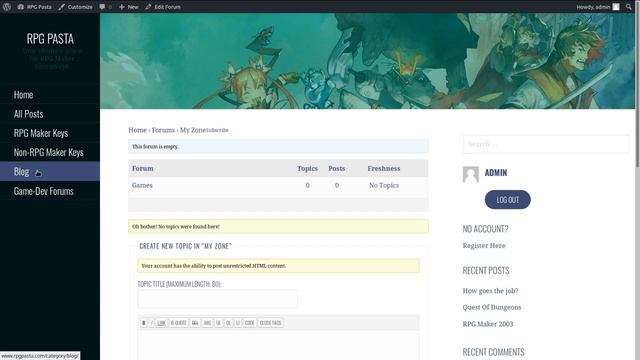Click the Home breadcrumb link
Viewport: 640px width, 360px height.
tap(137, 130)
